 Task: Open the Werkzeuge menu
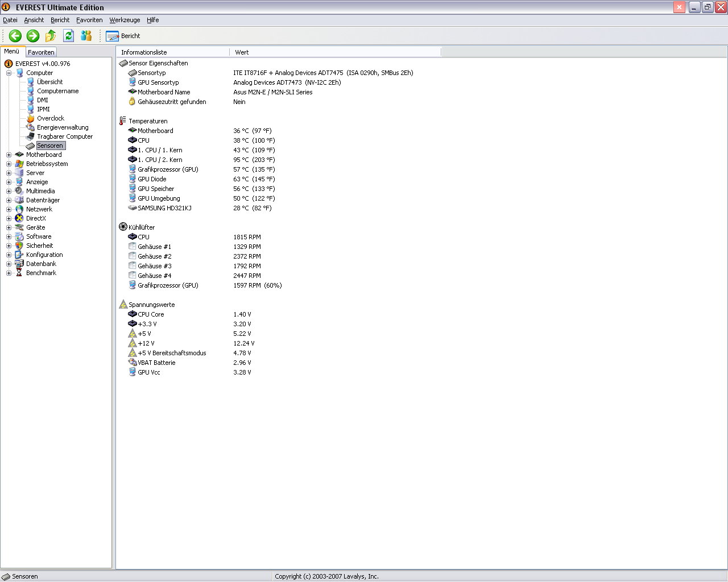point(125,20)
